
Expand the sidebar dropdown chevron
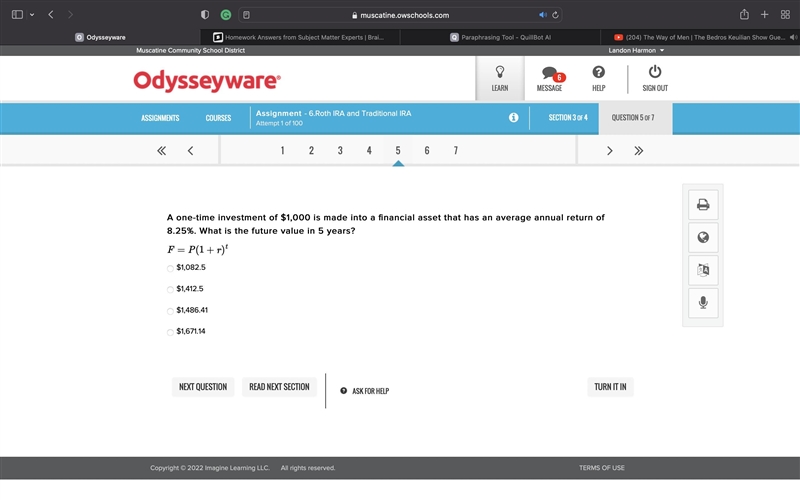point(32,15)
